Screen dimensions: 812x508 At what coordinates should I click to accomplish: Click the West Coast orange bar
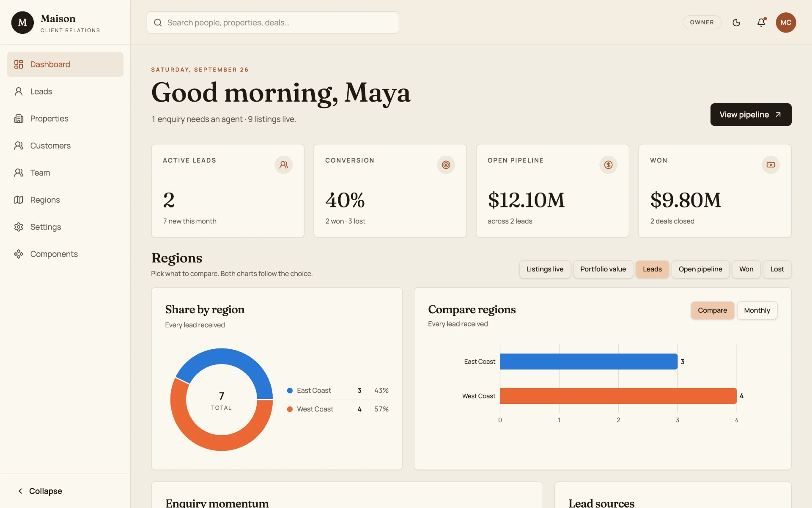point(618,396)
